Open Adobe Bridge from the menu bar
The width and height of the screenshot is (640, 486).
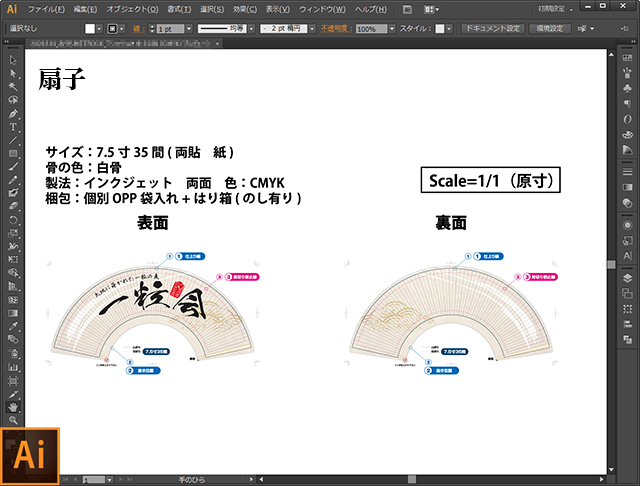(x=407, y=9)
